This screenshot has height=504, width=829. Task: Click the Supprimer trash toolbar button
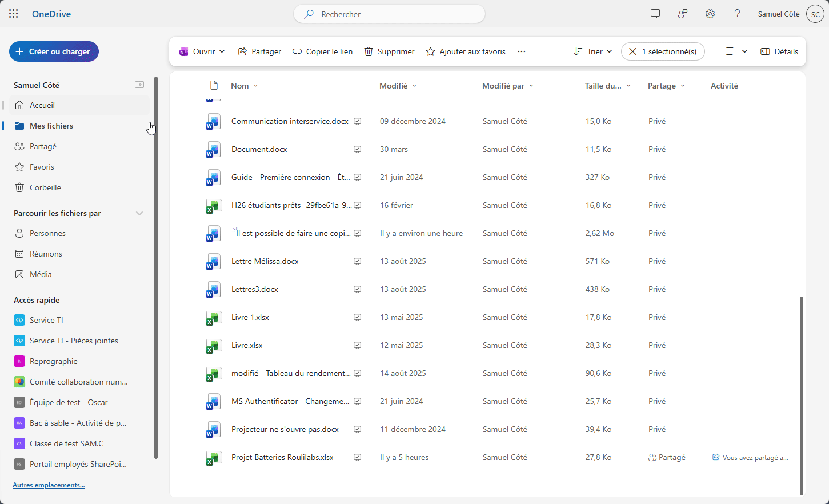pyautogui.click(x=390, y=51)
